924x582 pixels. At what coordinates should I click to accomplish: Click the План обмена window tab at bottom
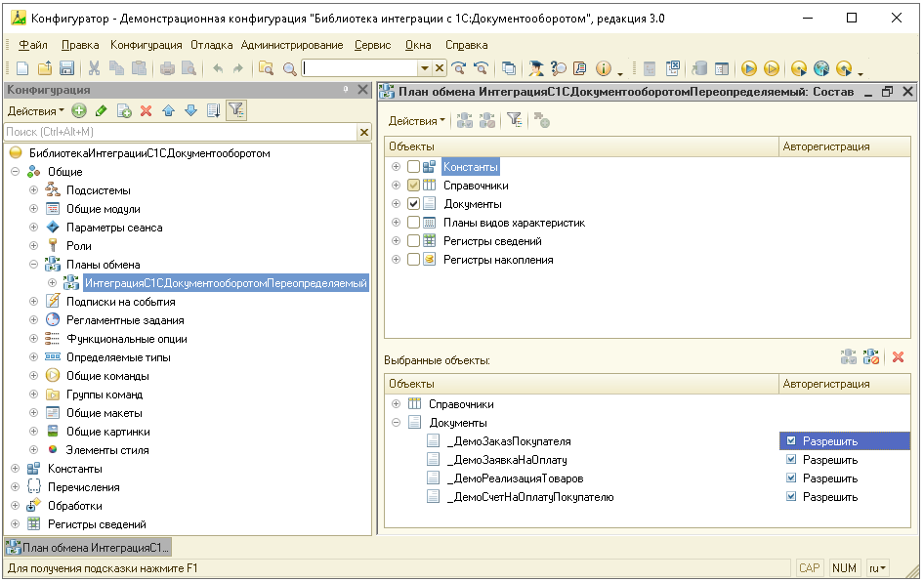pos(88,547)
